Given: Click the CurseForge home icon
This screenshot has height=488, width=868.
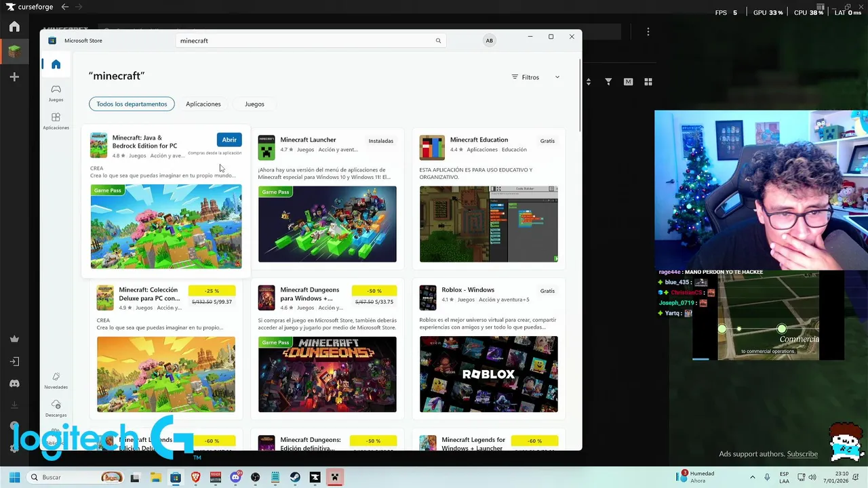Looking at the screenshot, I should (x=14, y=27).
